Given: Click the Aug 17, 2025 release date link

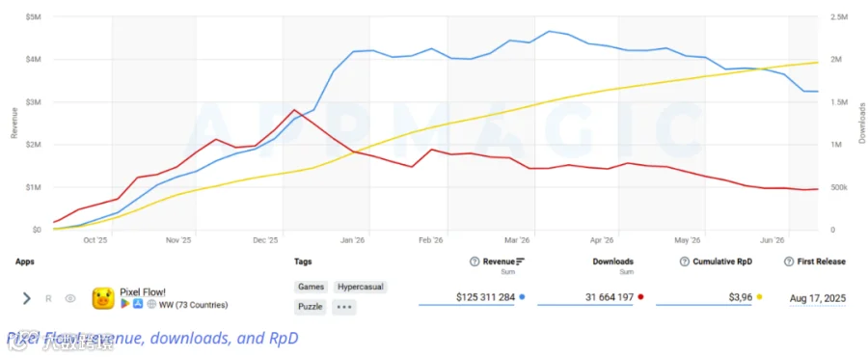Looking at the screenshot, I should pos(818,298).
